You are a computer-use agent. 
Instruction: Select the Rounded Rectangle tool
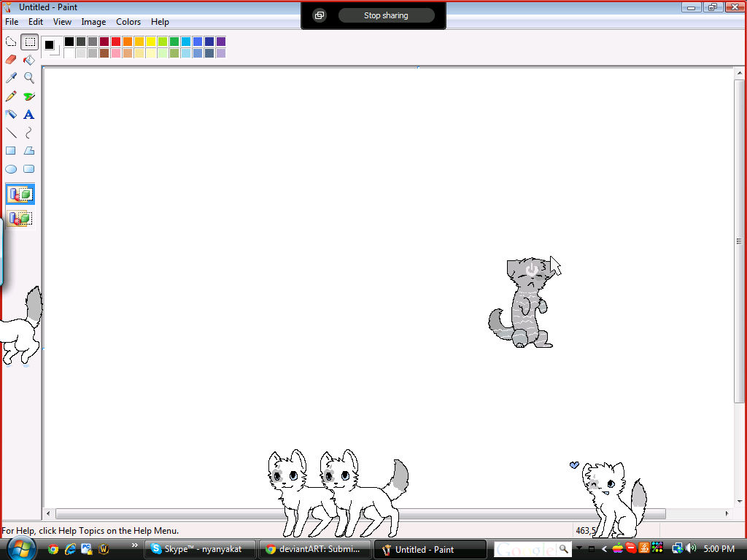[29, 169]
